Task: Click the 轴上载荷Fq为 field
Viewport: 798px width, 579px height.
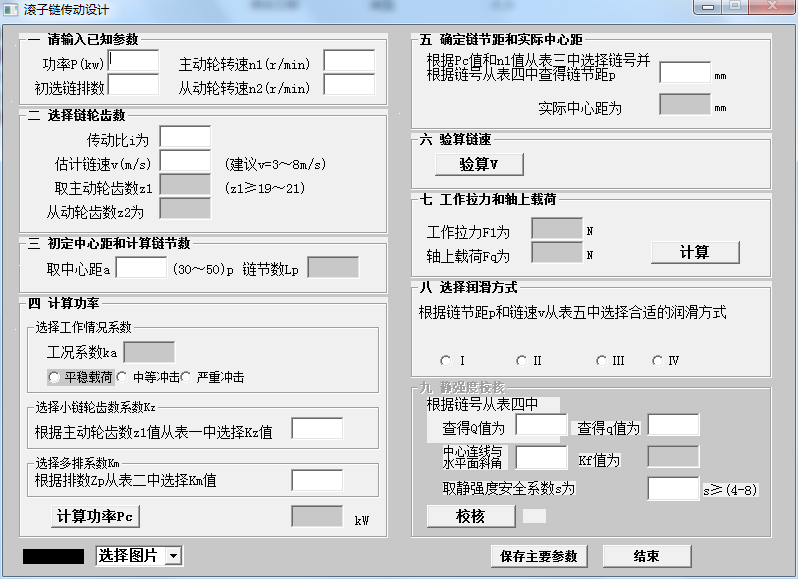Action: [x=557, y=252]
